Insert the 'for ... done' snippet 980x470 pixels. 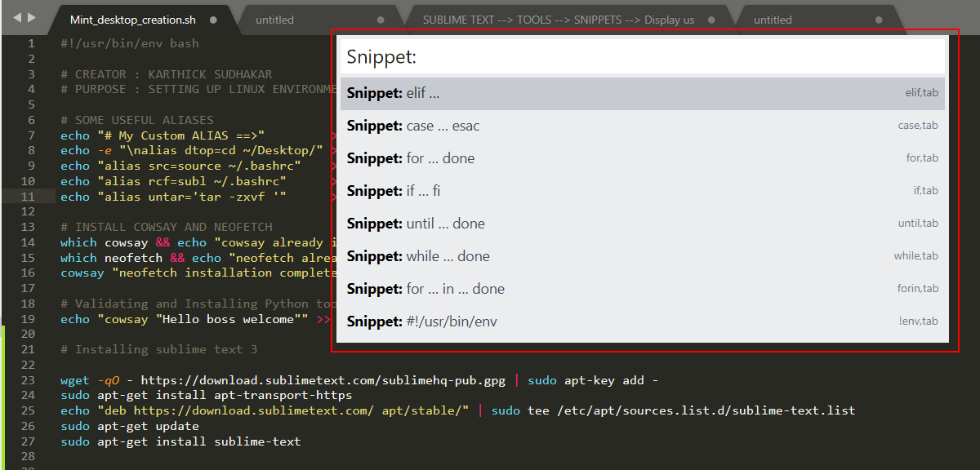(x=642, y=158)
